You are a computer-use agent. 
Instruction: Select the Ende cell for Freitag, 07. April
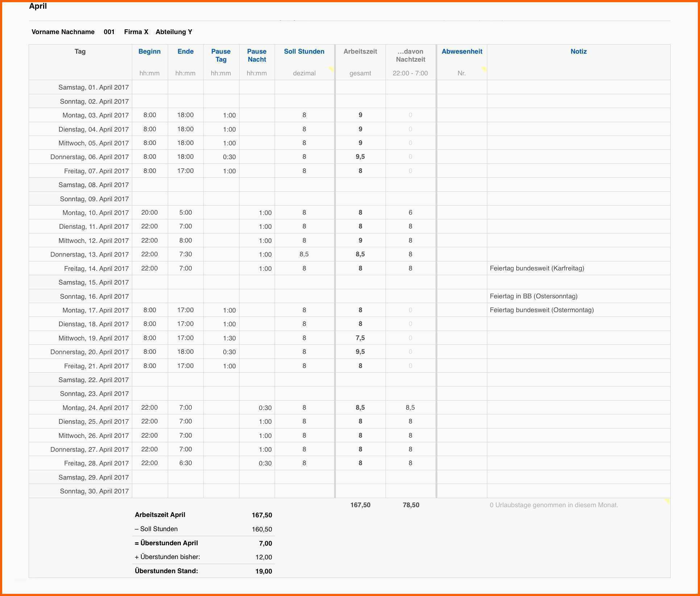pos(185,171)
